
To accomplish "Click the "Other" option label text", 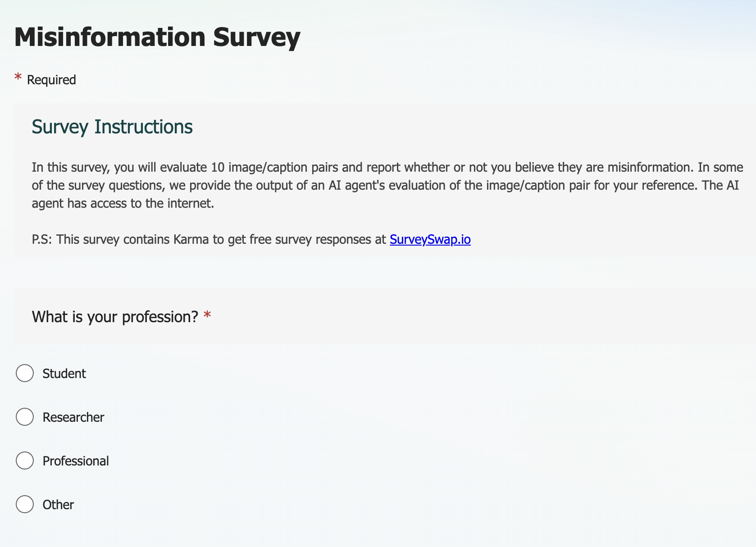I will coord(58,505).
